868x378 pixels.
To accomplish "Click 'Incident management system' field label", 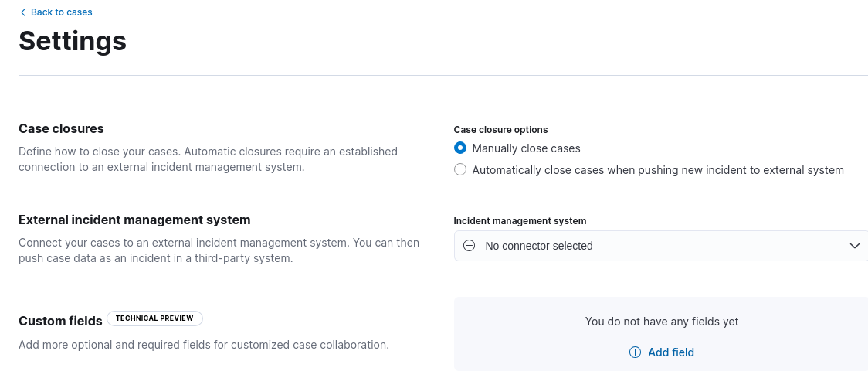I will (x=520, y=221).
